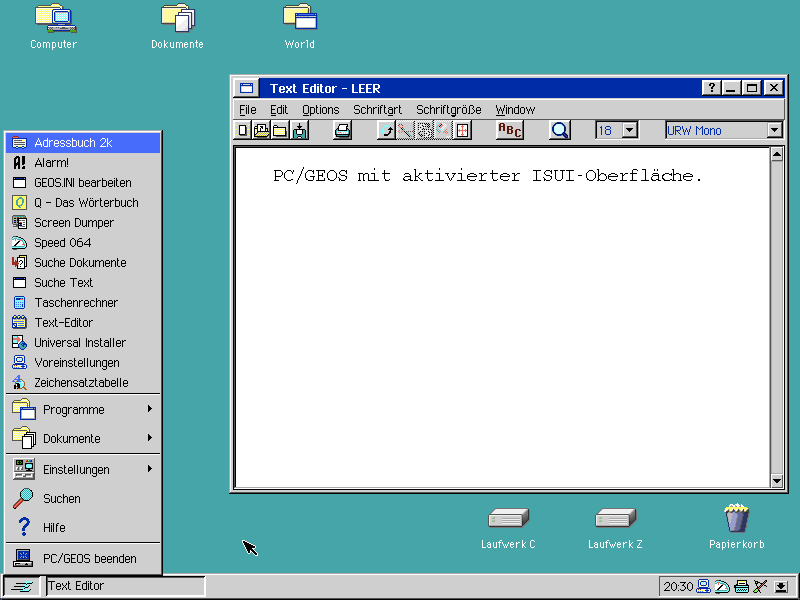Open the File menu

pos(247,109)
